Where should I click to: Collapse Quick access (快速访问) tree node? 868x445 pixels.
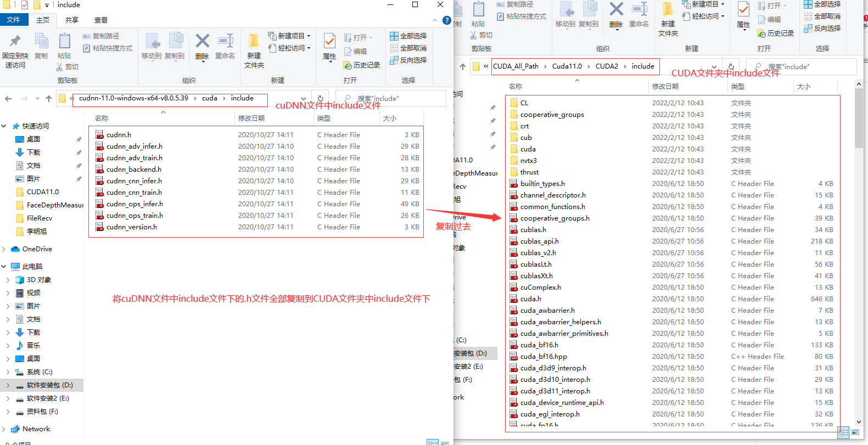4,126
